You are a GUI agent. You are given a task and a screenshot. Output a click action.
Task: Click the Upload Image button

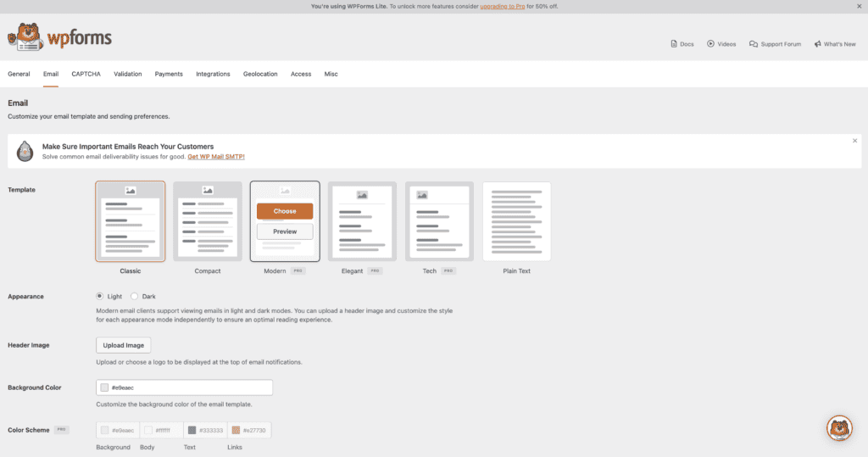[124, 345]
